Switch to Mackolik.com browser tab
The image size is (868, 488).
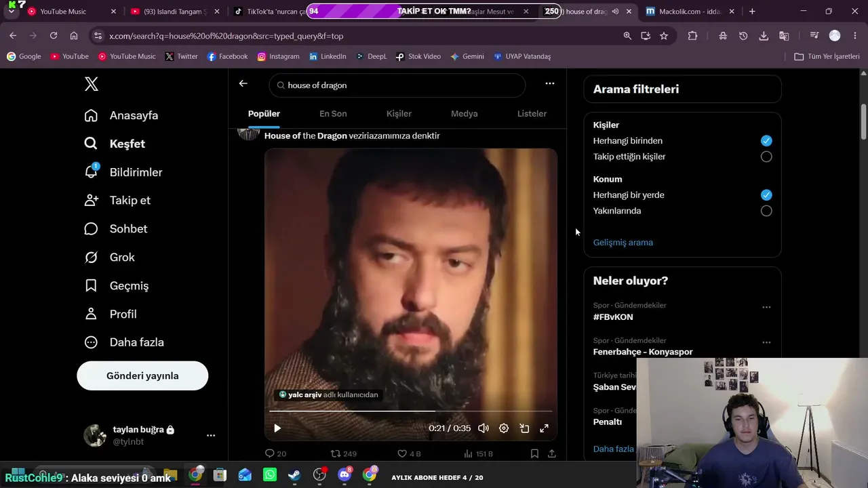(x=690, y=12)
